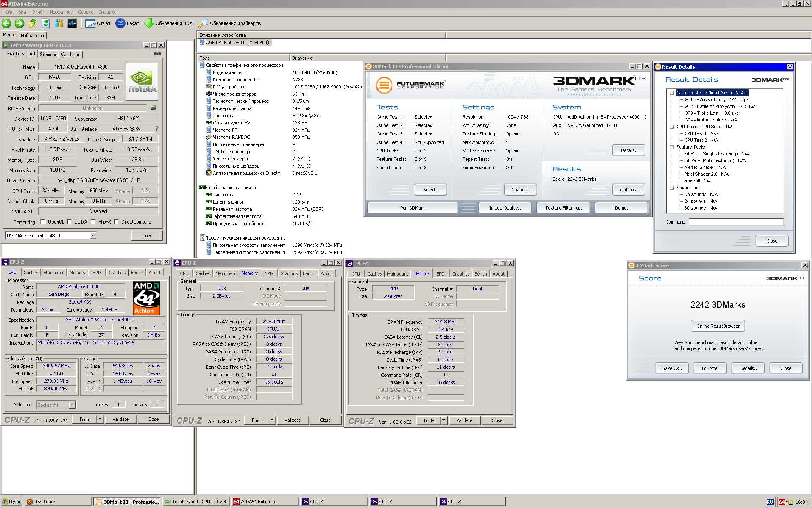Screen dimensions: 812x508
Task: Open the NVIDIA GeForce4 Ti 4800 dropdown
Action: click(93, 236)
